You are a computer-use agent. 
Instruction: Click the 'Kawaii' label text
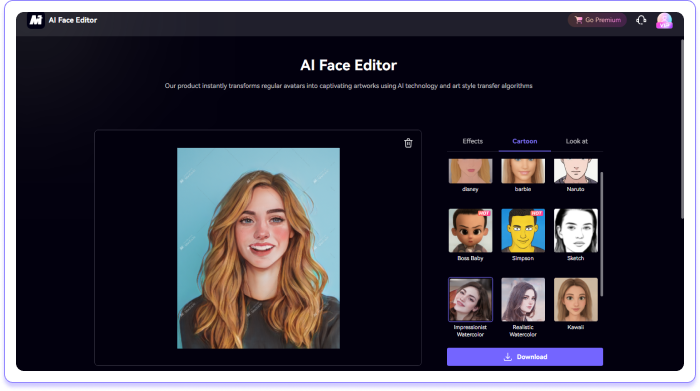[x=575, y=327]
